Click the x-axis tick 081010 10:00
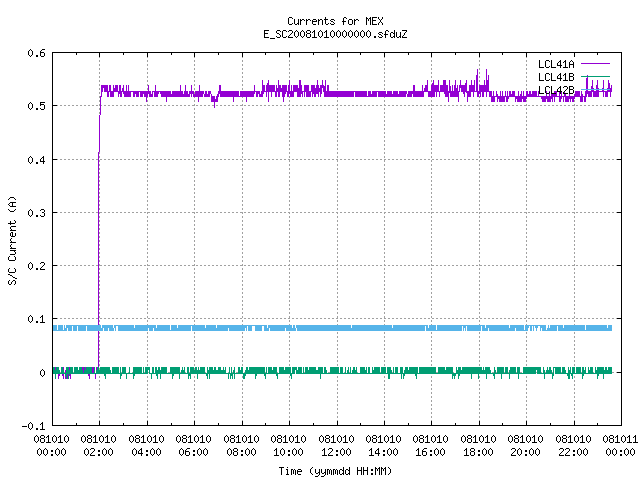 coord(289,446)
